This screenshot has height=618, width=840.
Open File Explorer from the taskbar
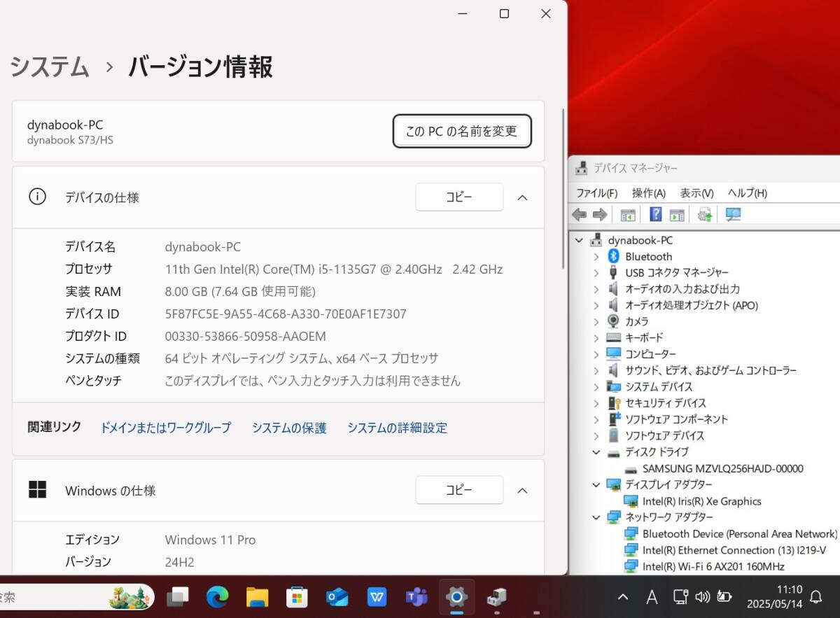point(258,596)
